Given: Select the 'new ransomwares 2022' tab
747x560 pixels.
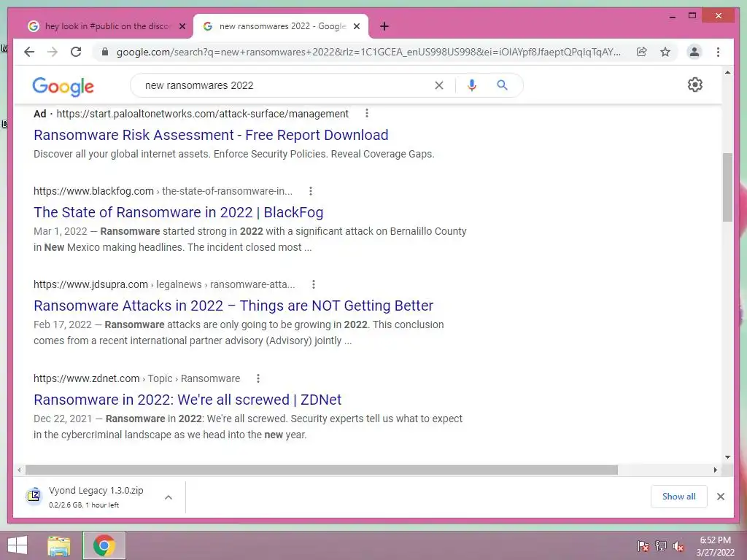Looking at the screenshot, I should (x=280, y=26).
